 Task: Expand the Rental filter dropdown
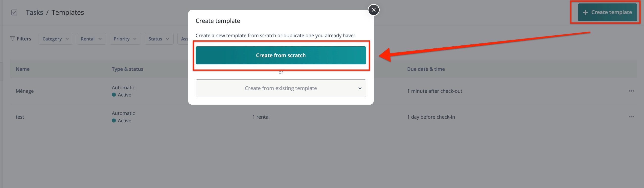click(91, 39)
